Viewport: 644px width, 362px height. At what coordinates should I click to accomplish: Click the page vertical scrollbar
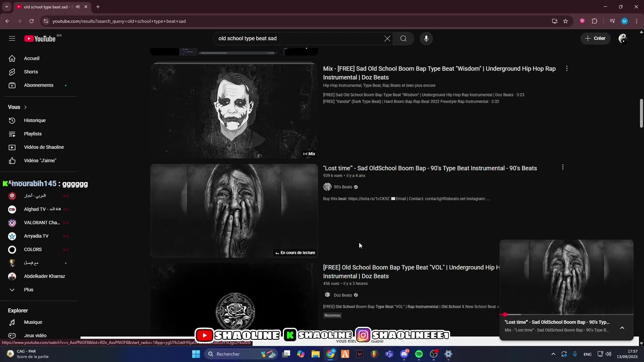click(x=641, y=113)
